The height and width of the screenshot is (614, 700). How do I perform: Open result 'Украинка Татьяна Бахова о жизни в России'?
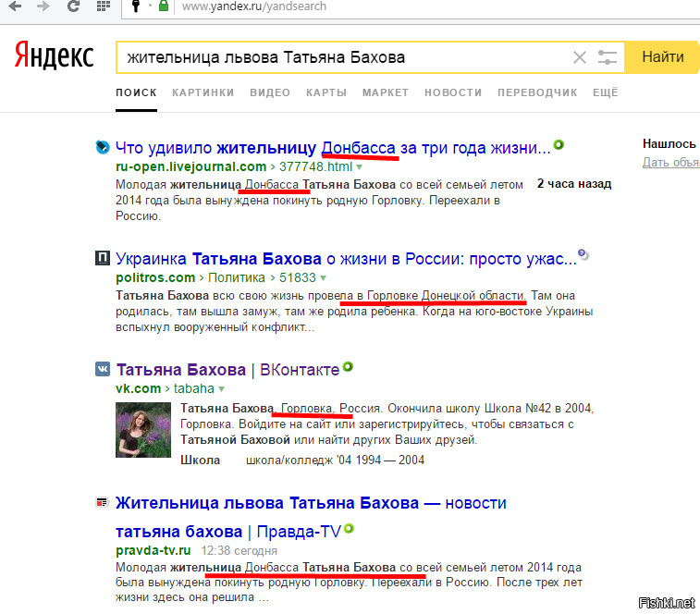coord(347,259)
